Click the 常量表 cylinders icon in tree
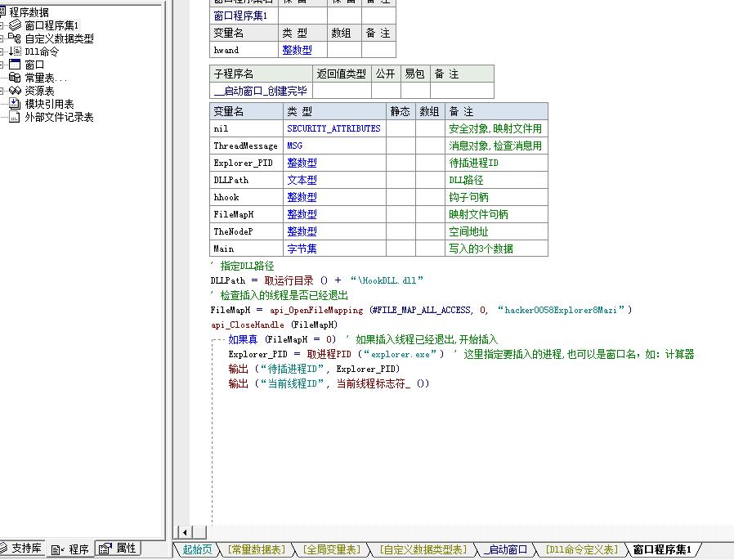734x560 pixels. pos(15,78)
